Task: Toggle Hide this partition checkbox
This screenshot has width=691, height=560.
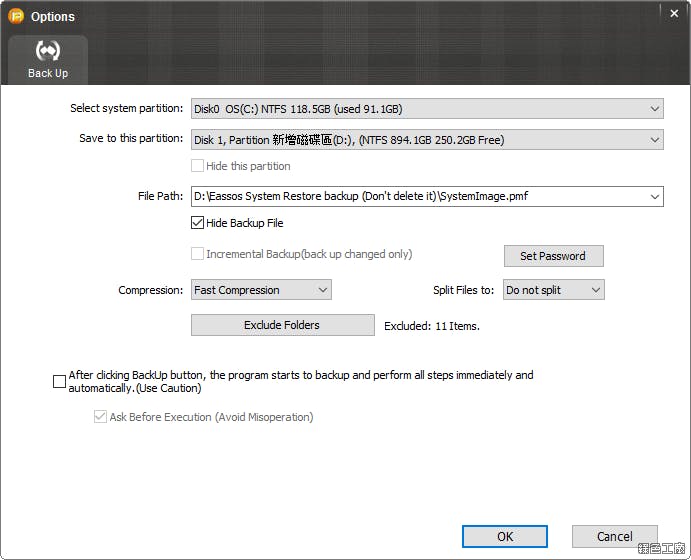Action: [197, 166]
